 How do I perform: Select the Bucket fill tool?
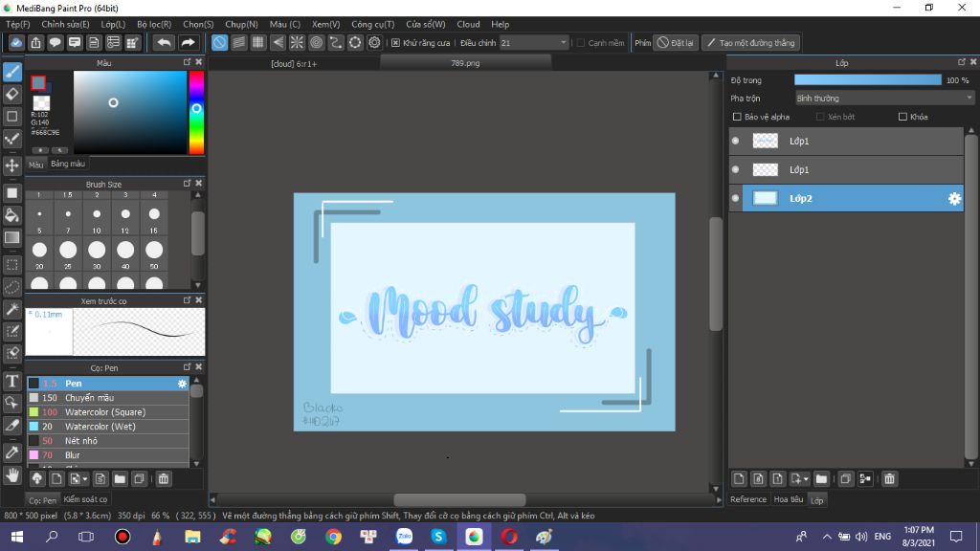pos(12,215)
